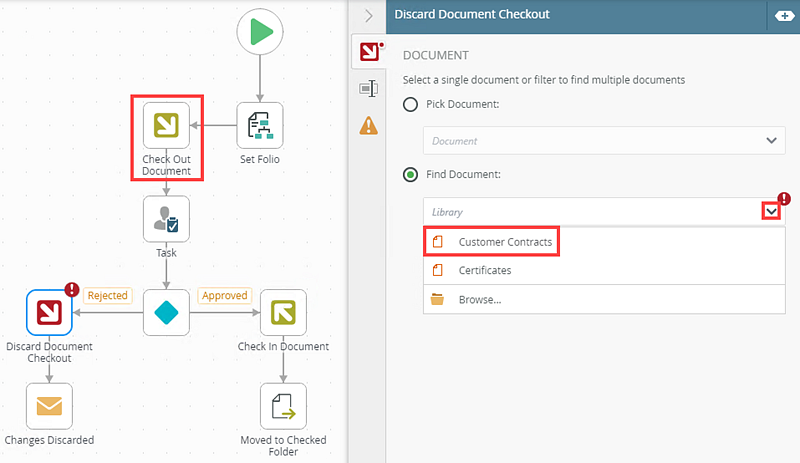Select the Set Folio step icon
Viewport: 800px width, 463px height.
(260, 125)
